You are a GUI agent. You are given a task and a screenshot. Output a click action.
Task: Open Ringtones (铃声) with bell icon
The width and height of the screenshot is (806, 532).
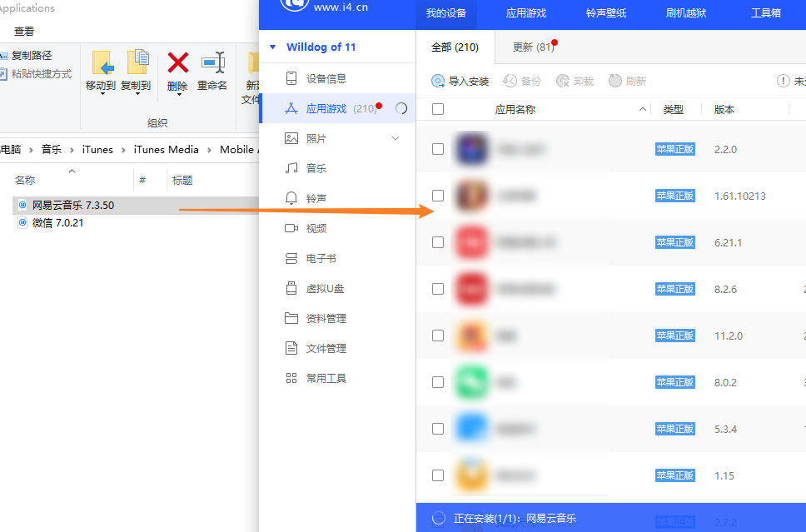(x=316, y=199)
